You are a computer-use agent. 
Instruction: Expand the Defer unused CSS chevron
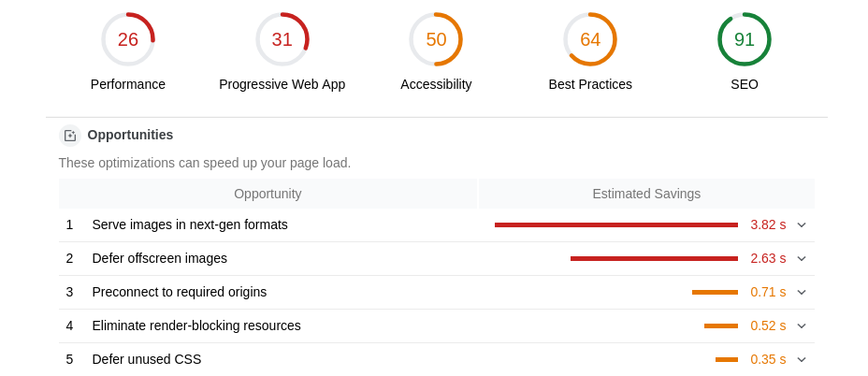pos(802,360)
